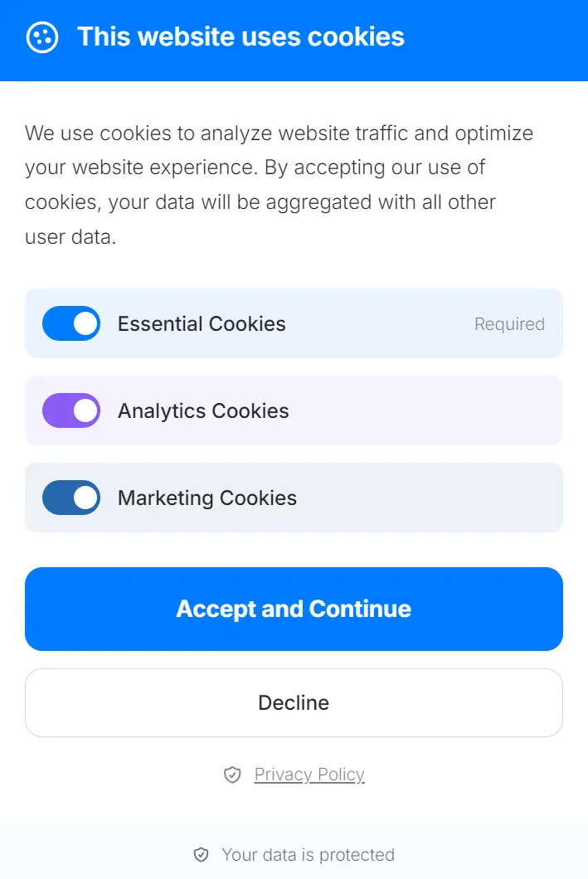
Task: Toggle the Essential Cookies switch
Action: [x=71, y=323]
